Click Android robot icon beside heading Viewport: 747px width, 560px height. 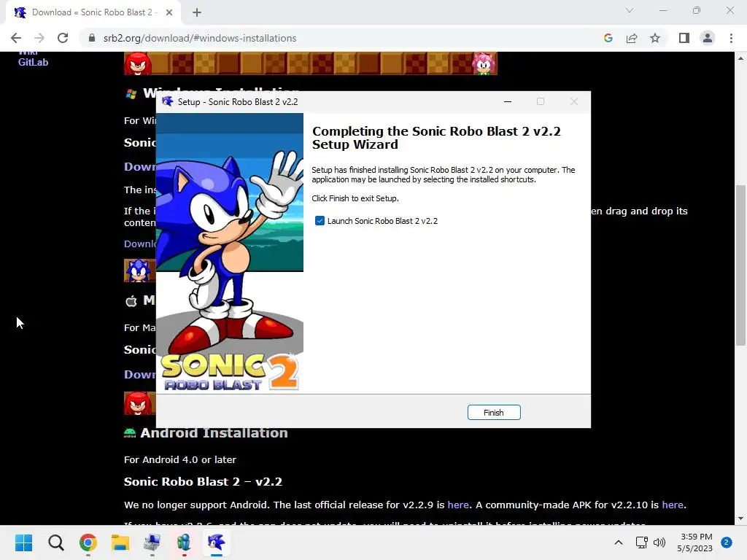(x=130, y=433)
